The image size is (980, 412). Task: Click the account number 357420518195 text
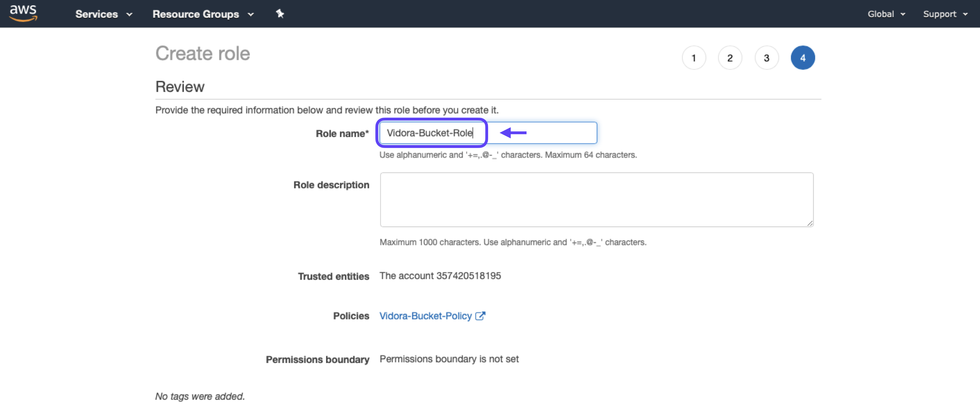pos(468,276)
